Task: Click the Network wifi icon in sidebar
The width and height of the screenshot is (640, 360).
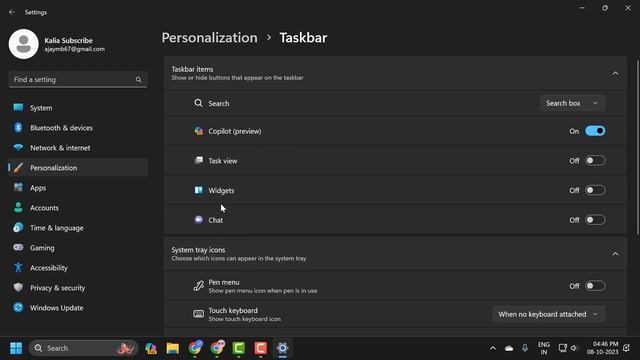Action: [18, 147]
